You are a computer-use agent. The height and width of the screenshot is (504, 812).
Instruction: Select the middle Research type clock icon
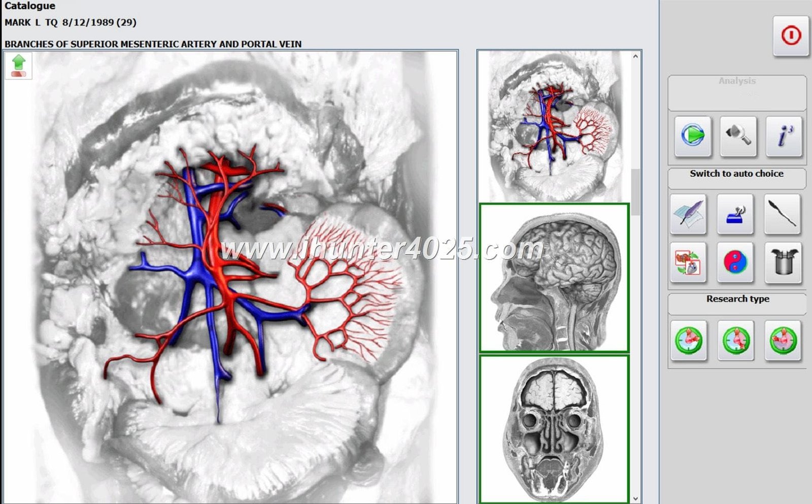(736, 341)
